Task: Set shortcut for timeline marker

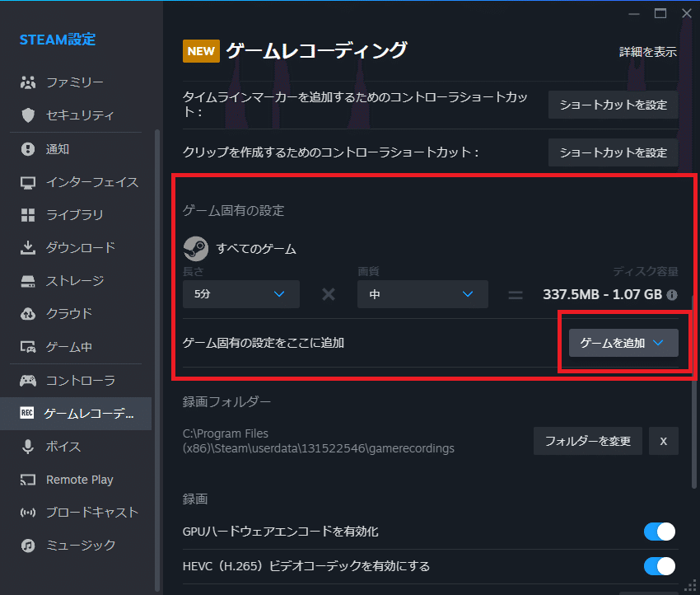Action: click(x=613, y=105)
